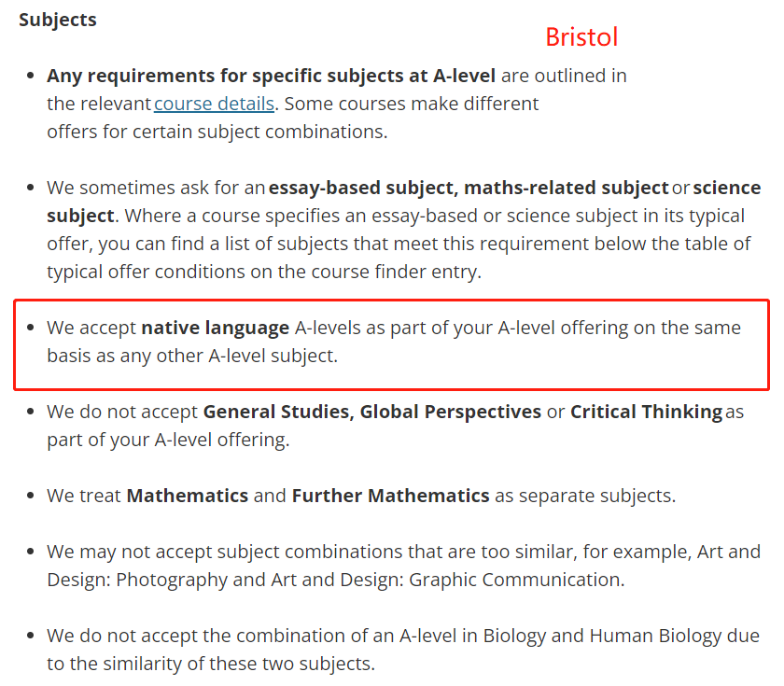The height and width of the screenshot is (686, 784).
Task: Click the bullet beside Biology and Human Biology
Action: click(x=31, y=636)
